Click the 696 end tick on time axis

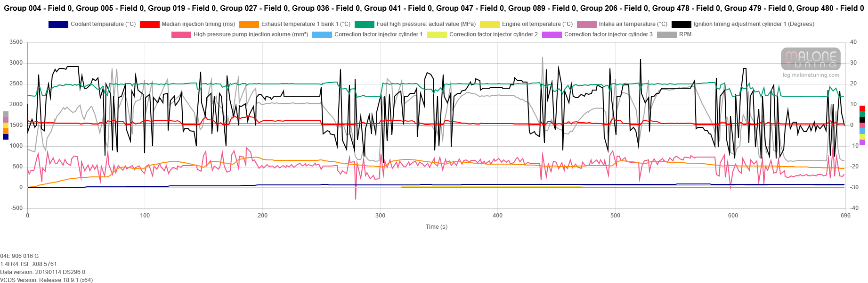845,216
